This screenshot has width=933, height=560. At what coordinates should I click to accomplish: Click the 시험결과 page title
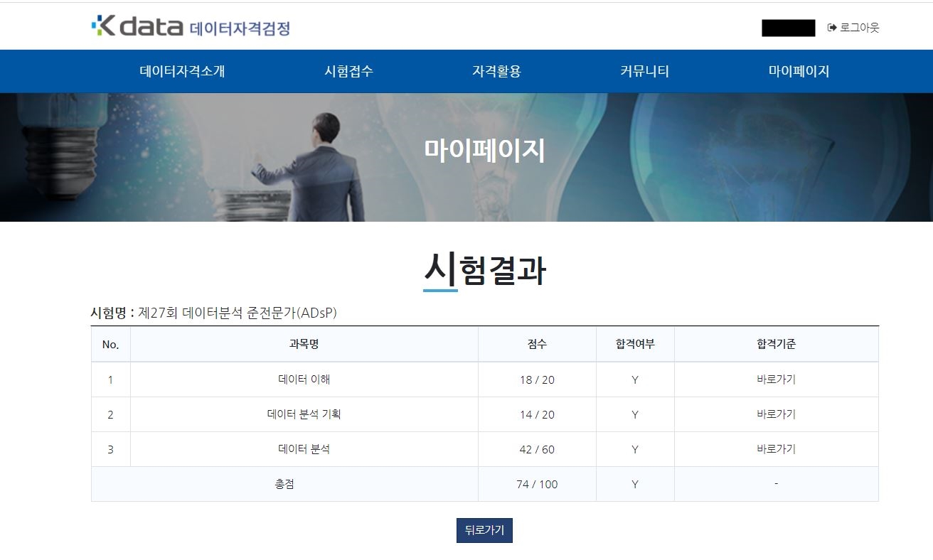tap(484, 270)
